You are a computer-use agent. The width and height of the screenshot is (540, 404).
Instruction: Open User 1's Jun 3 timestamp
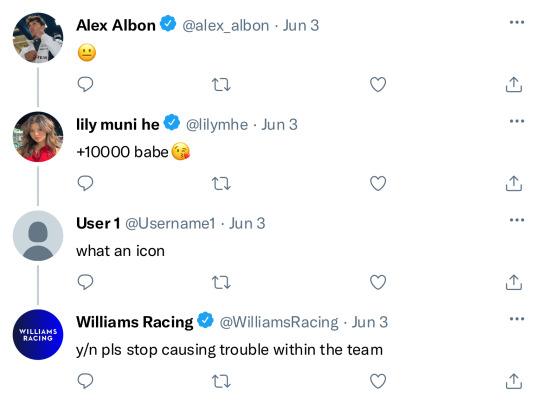pyautogui.click(x=247, y=224)
